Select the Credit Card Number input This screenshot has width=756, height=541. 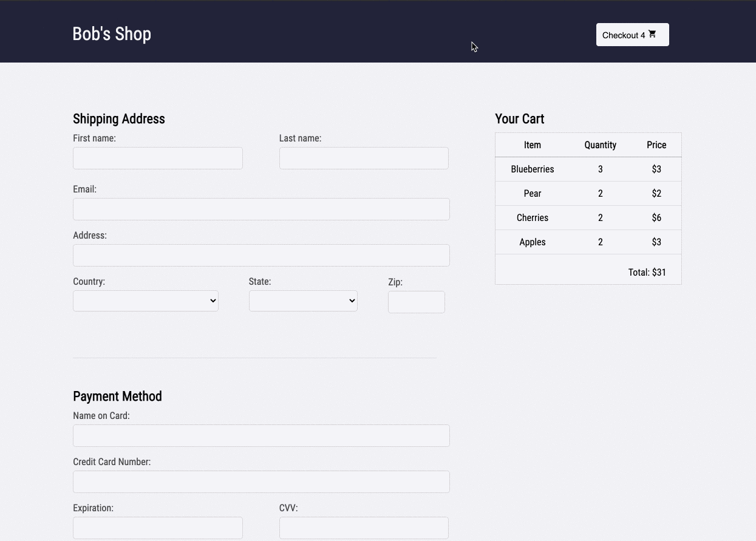[261, 482]
